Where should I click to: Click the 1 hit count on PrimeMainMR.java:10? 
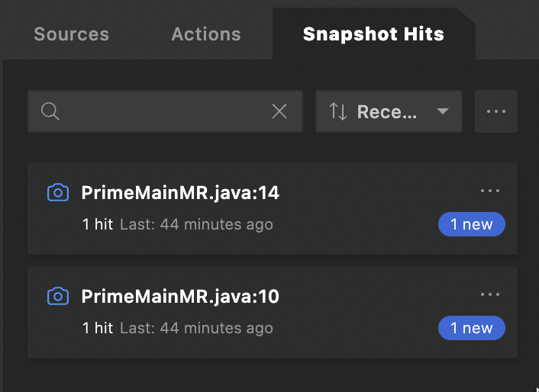pyautogui.click(x=97, y=328)
